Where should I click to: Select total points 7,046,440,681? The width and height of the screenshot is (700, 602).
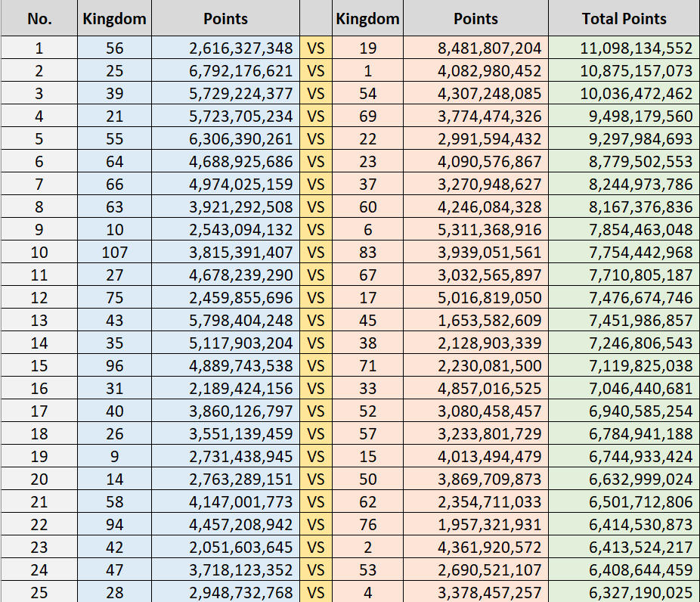point(624,389)
